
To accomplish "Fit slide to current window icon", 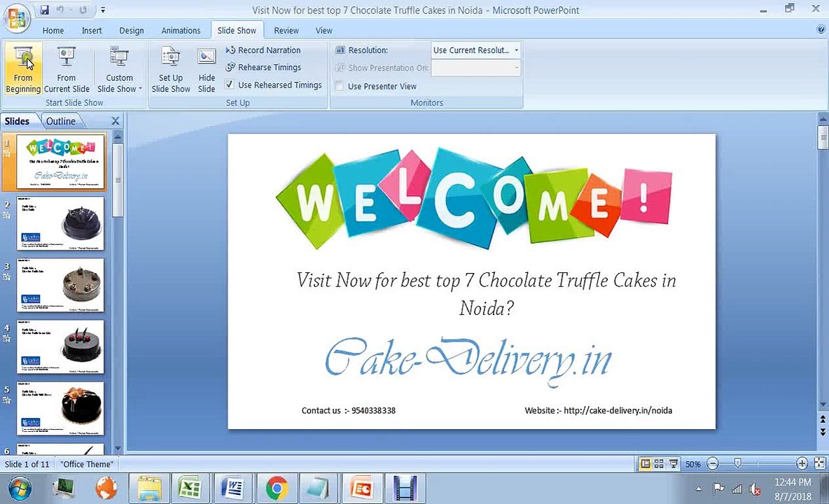I will [820, 464].
